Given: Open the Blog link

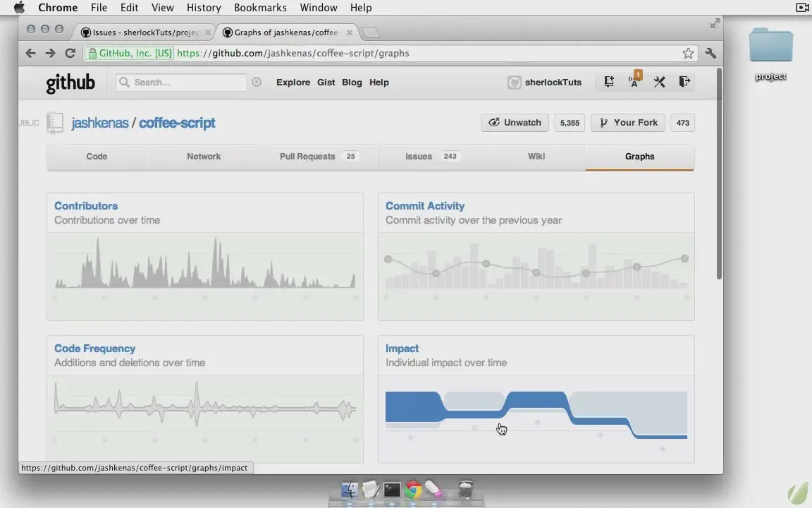Looking at the screenshot, I should [352, 83].
